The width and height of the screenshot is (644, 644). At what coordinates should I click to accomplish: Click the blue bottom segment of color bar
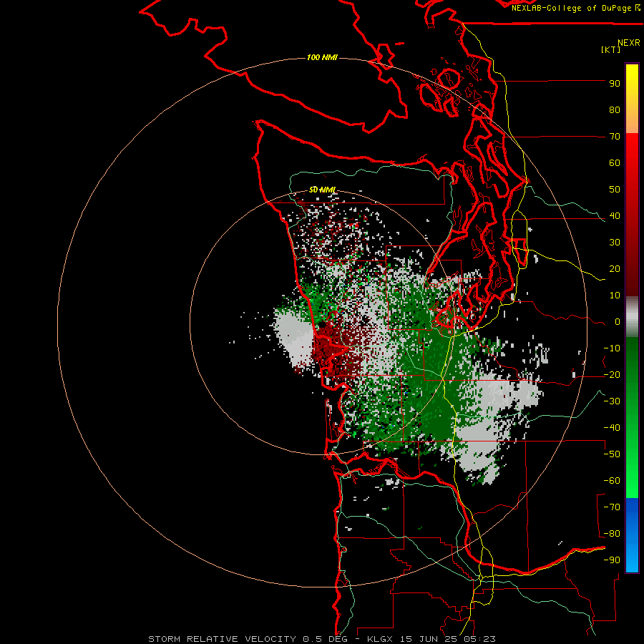point(632,535)
